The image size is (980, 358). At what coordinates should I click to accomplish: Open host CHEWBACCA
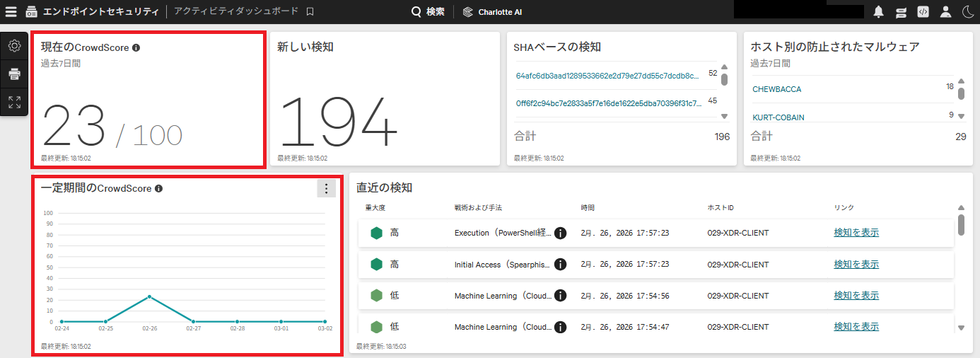click(x=777, y=90)
